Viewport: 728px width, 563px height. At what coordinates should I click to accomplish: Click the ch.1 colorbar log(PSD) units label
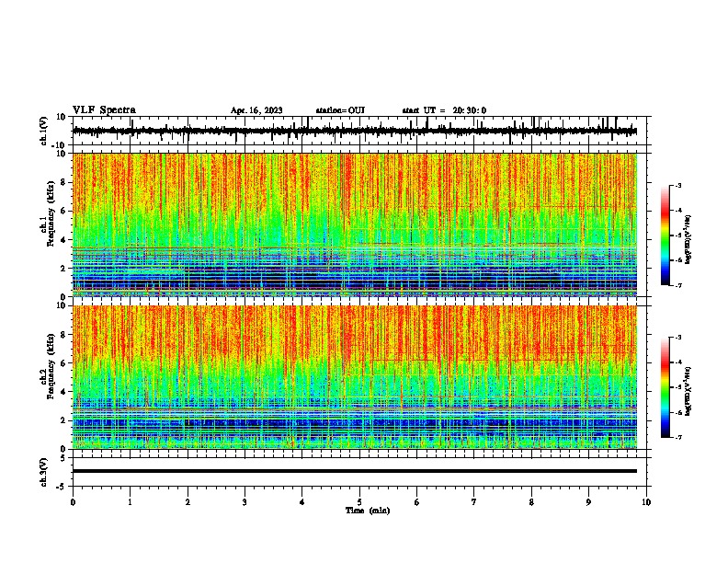(x=688, y=239)
